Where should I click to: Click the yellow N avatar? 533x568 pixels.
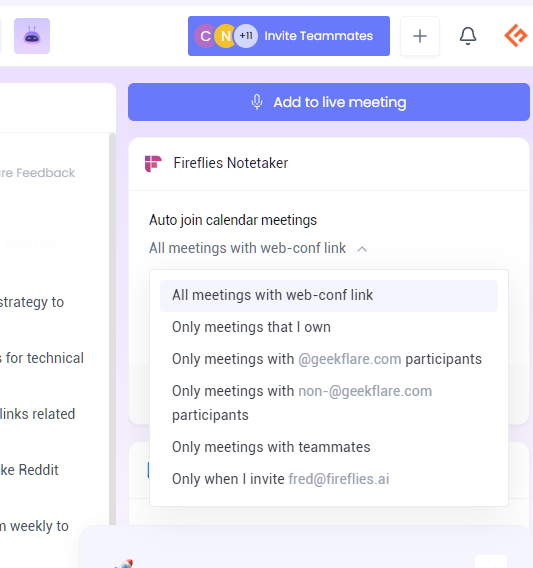(x=225, y=36)
